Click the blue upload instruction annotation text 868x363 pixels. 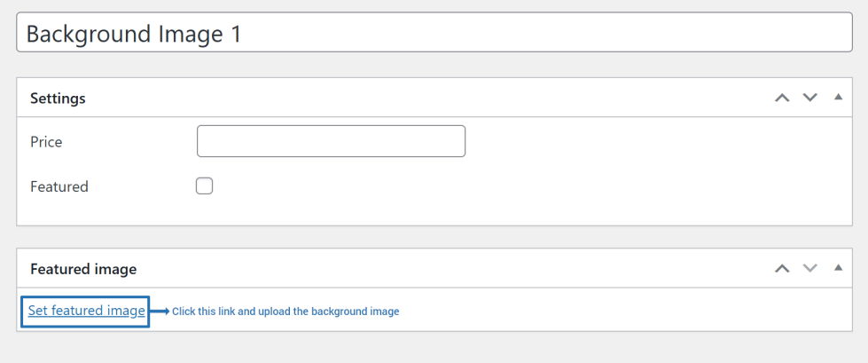(x=285, y=312)
